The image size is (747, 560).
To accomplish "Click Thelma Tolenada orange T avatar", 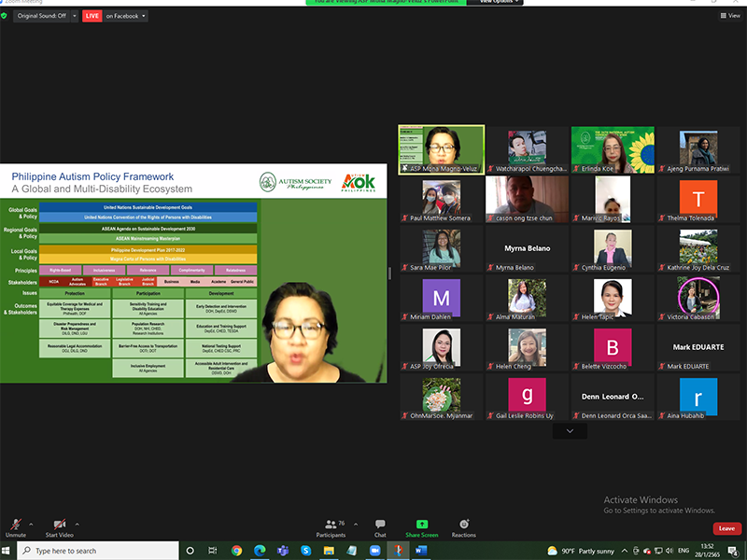I will 698,197.
